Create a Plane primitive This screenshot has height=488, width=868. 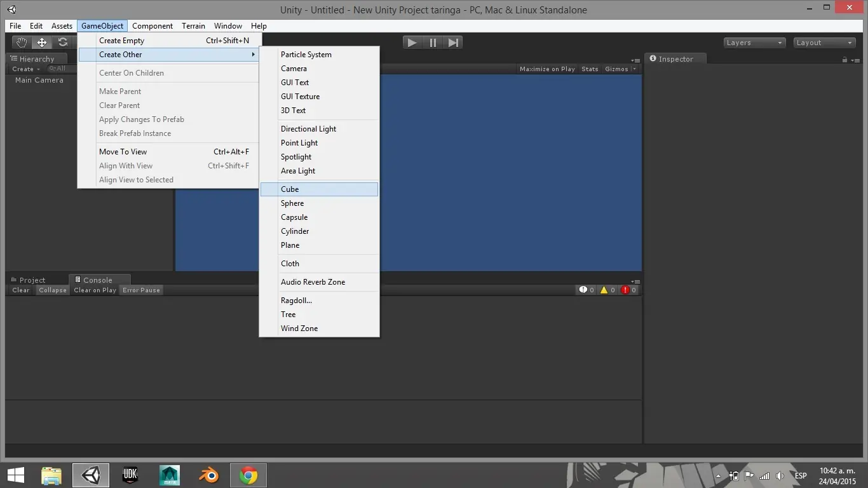click(319, 245)
